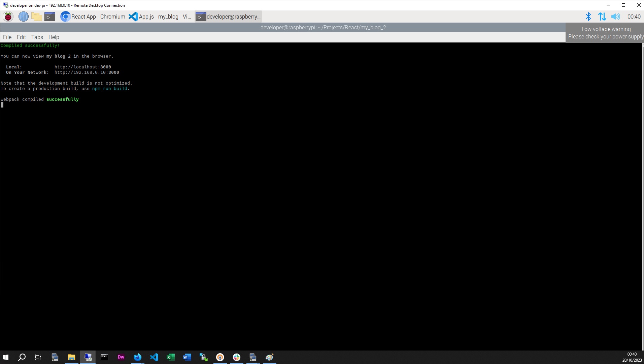
Task: Select the developer@raspberry terminal task button
Action: pyautogui.click(x=228, y=17)
